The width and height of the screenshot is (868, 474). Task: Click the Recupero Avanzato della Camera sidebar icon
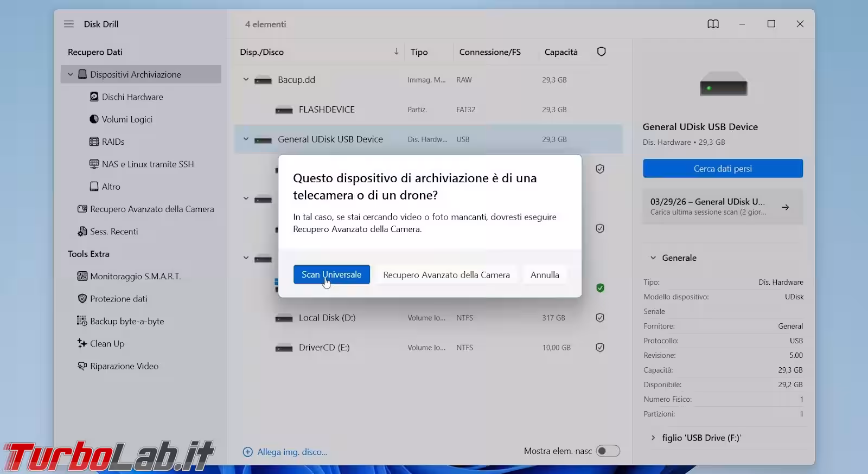tap(82, 209)
